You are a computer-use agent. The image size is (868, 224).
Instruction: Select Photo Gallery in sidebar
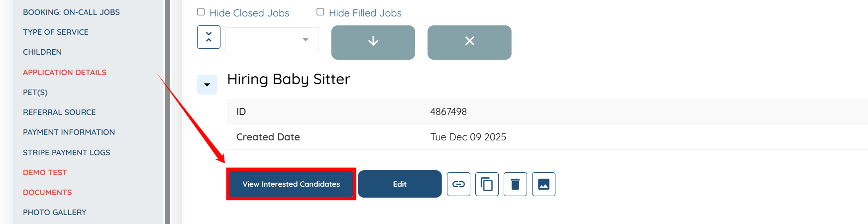click(x=55, y=212)
